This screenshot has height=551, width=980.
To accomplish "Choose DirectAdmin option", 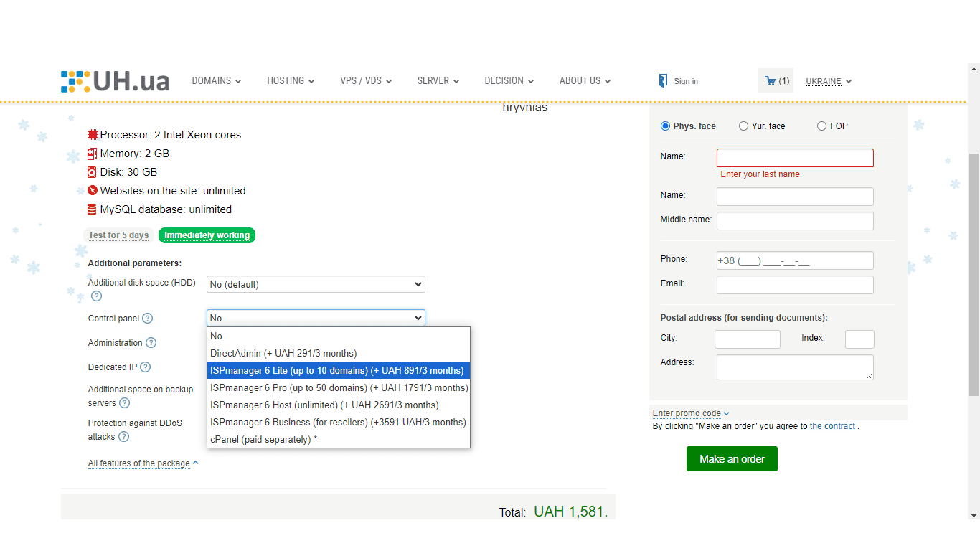I will point(339,353).
